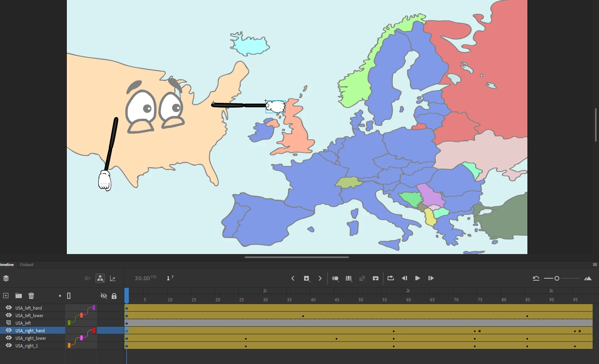Step forward one frame

431,278
